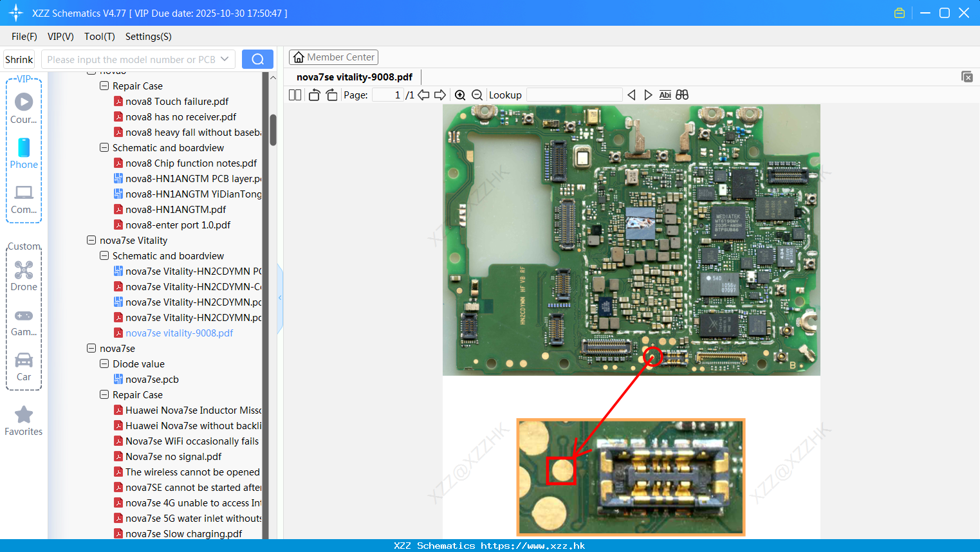Screen dimensions: 980x552
Task: Open nova7se.pcb file
Action: coord(152,380)
